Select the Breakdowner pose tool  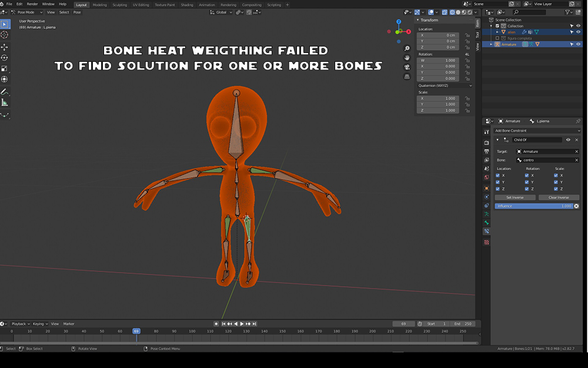5,115
